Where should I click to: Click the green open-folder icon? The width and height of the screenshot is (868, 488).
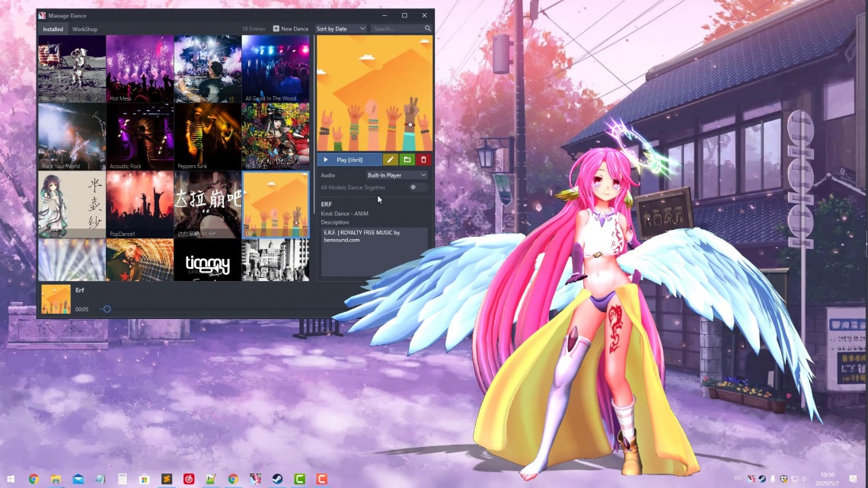click(407, 160)
